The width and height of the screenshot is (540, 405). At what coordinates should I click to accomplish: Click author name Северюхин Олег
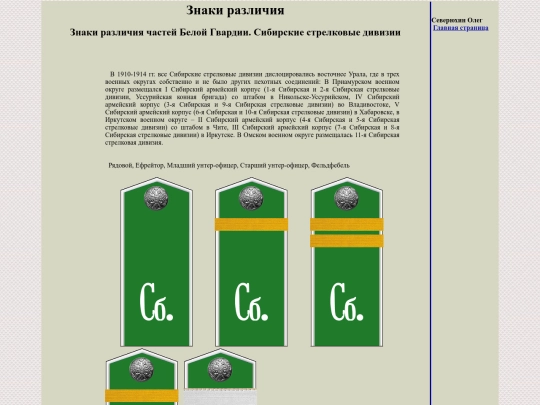pyautogui.click(x=457, y=20)
